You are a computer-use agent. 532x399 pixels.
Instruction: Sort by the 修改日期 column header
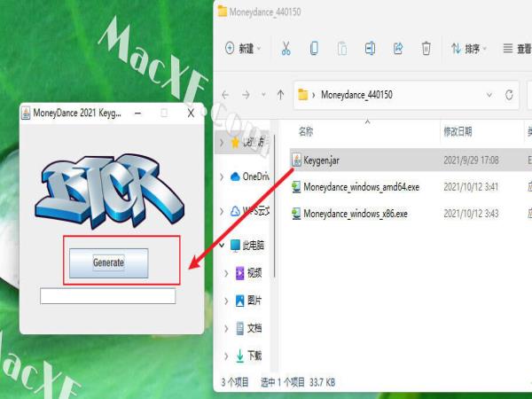coord(458,131)
